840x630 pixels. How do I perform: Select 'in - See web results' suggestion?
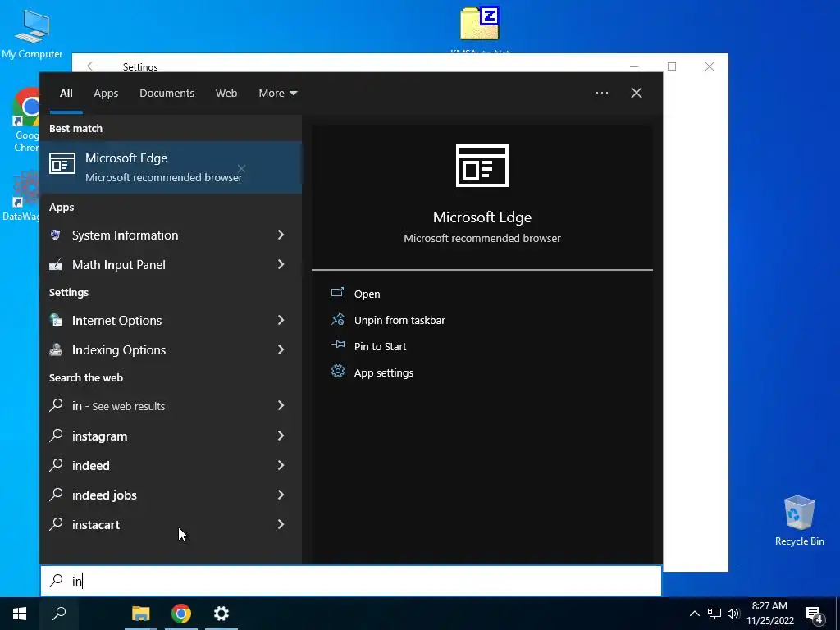point(171,406)
